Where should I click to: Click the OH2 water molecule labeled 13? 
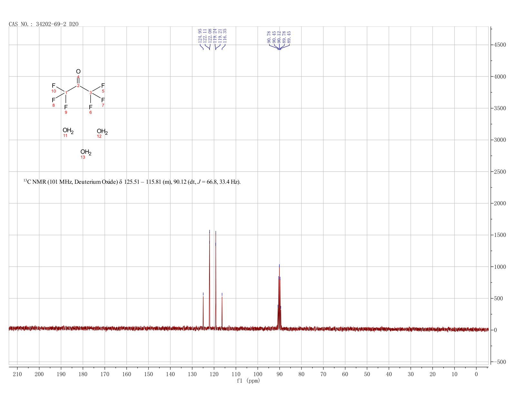(86, 152)
